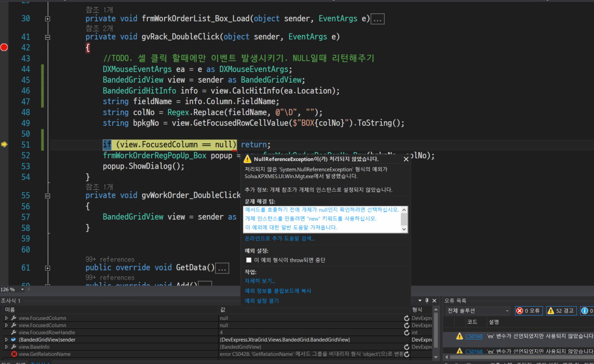Screen dimensions: 594x364
Task: Click the red breakpoint marker on line 42
Action: [4, 48]
